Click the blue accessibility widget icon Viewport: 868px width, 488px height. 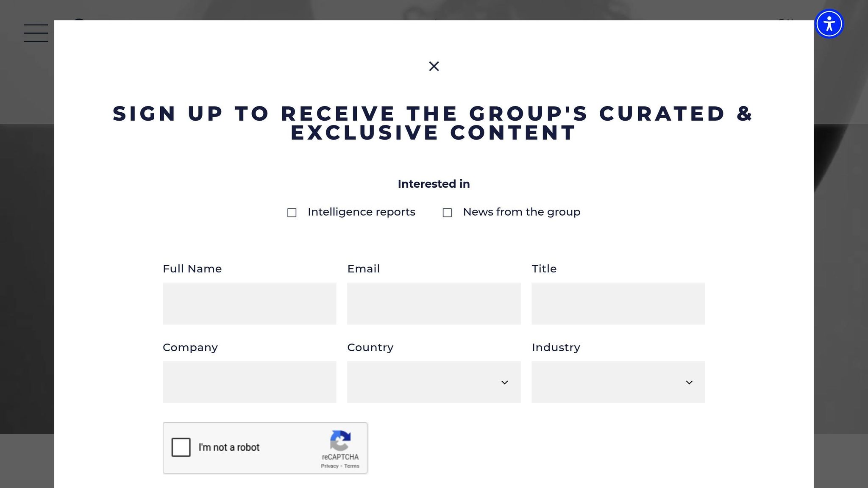(829, 23)
